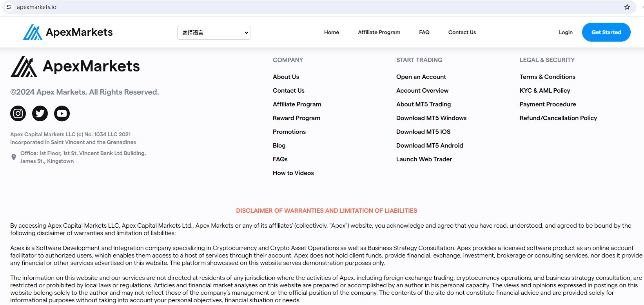Open the How to Videos link
644x305 pixels.
(x=293, y=173)
